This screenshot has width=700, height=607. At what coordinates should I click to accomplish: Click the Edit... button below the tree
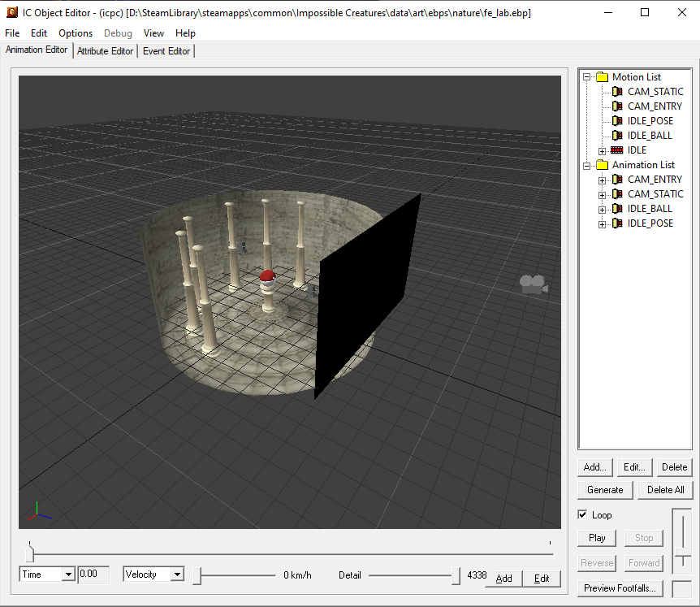click(x=634, y=467)
